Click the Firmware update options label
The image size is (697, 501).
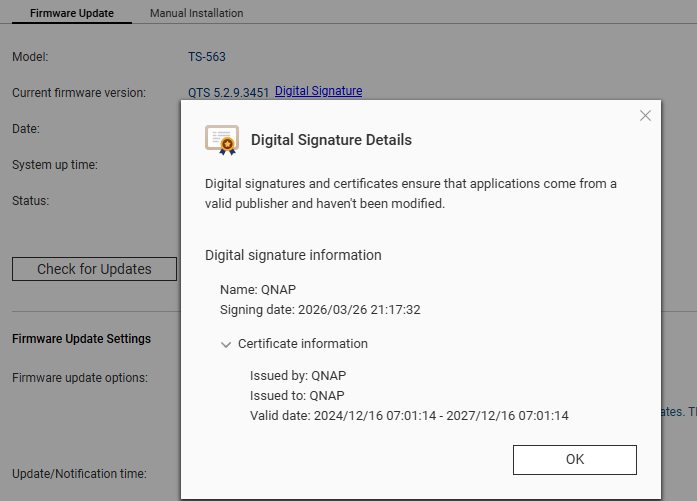tap(80, 378)
